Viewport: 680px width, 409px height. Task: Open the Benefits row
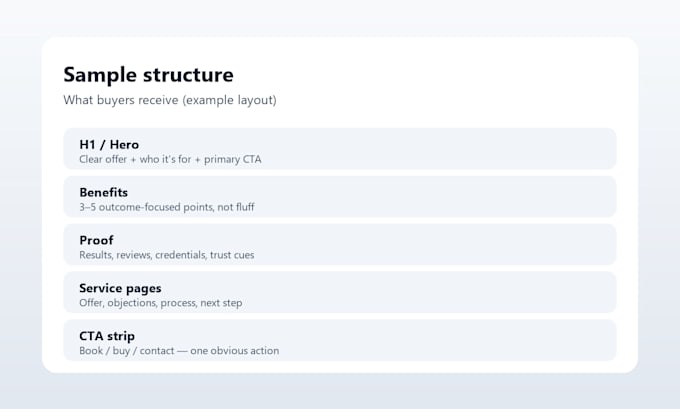tap(340, 196)
